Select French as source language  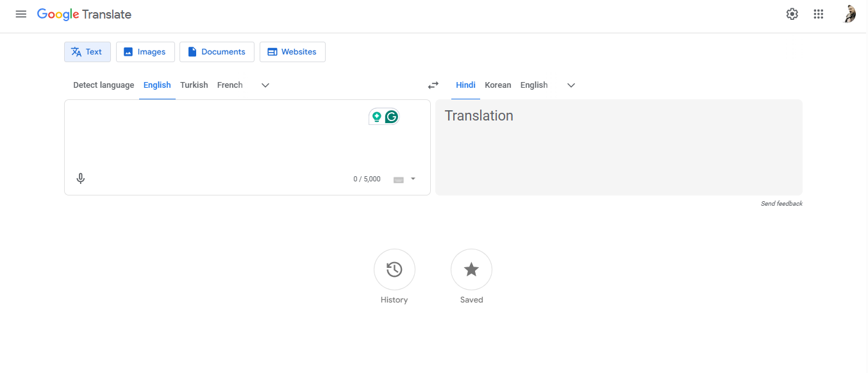[x=230, y=85]
